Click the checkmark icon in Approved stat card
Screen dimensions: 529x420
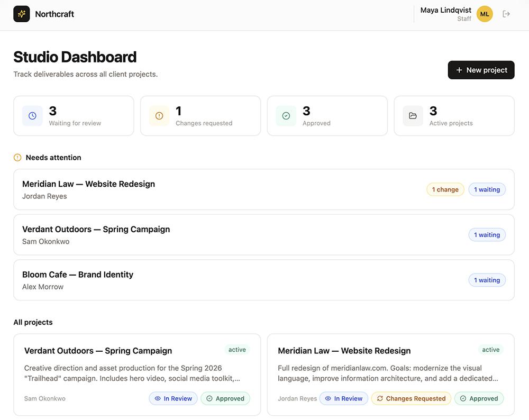(x=286, y=116)
